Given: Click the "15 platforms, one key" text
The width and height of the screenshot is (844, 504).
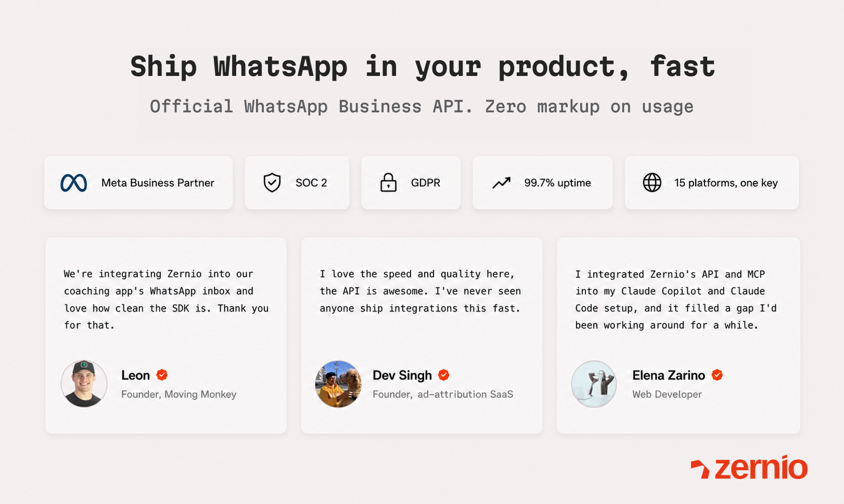Looking at the screenshot, I should click(x=726, y=183).
